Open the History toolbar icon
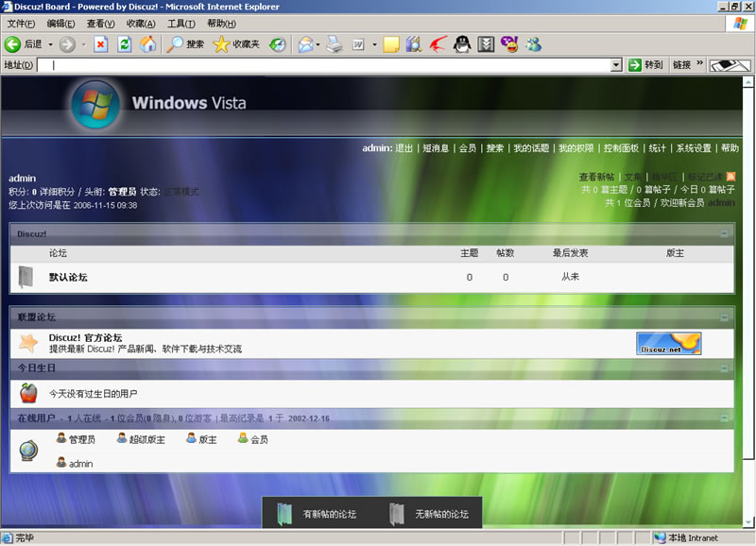 tap(277, 44)
